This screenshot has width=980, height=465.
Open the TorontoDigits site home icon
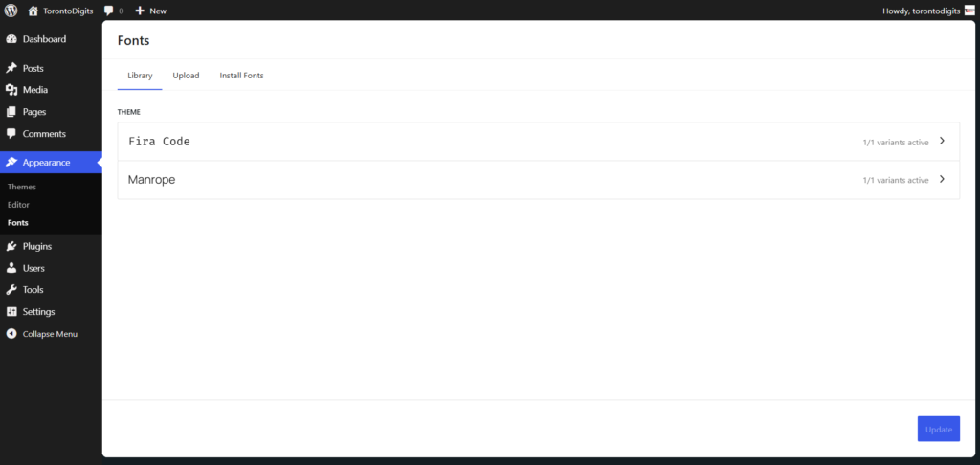(x=33, y=11)
